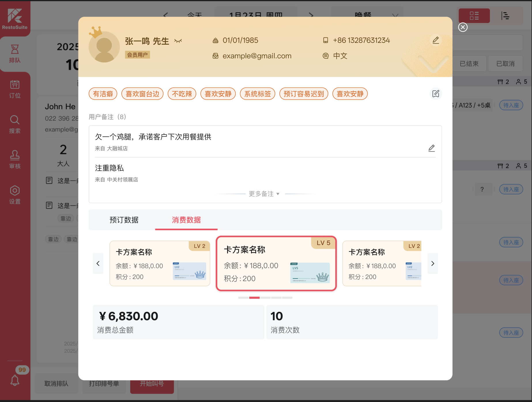
Task: Show next membership card with right arrow
Action: (x=432, y=263)
